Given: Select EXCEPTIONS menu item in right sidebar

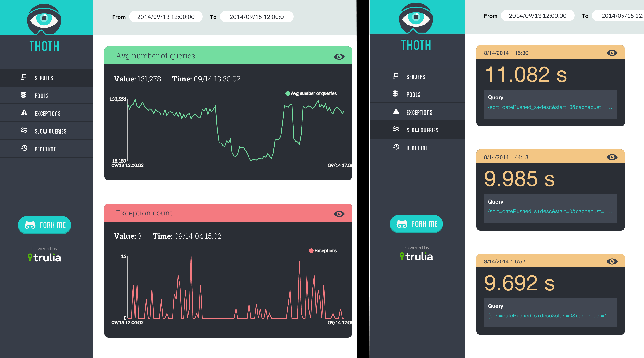Looking at the screenshot, I should pos(419,112).
